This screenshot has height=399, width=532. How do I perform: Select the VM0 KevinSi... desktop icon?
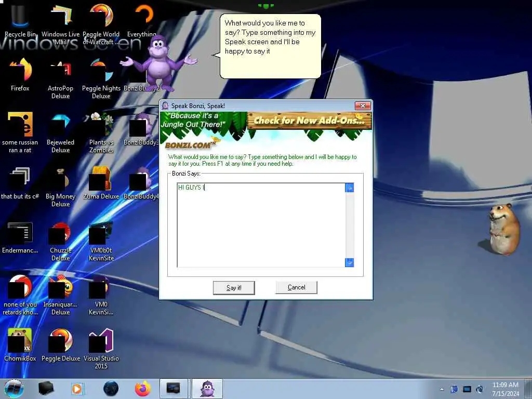(101, 295)
